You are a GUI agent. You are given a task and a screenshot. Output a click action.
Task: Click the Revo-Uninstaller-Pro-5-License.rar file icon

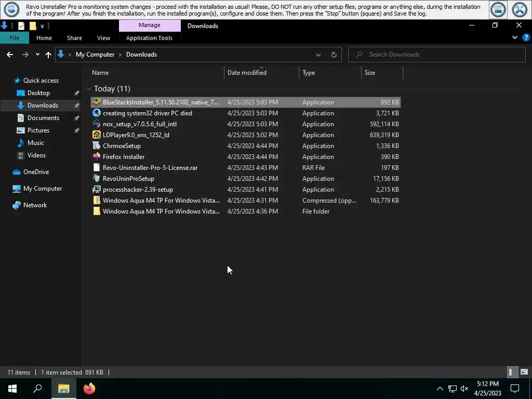click(97, 167)
